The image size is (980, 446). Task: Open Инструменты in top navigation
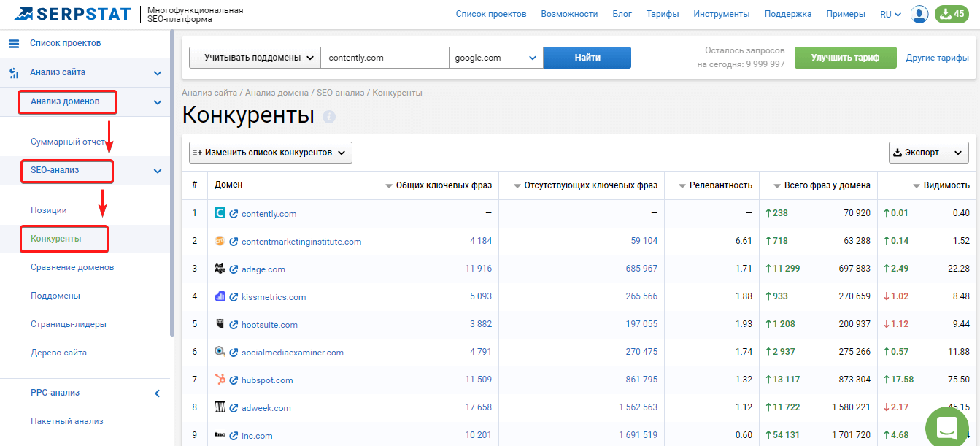722,14
